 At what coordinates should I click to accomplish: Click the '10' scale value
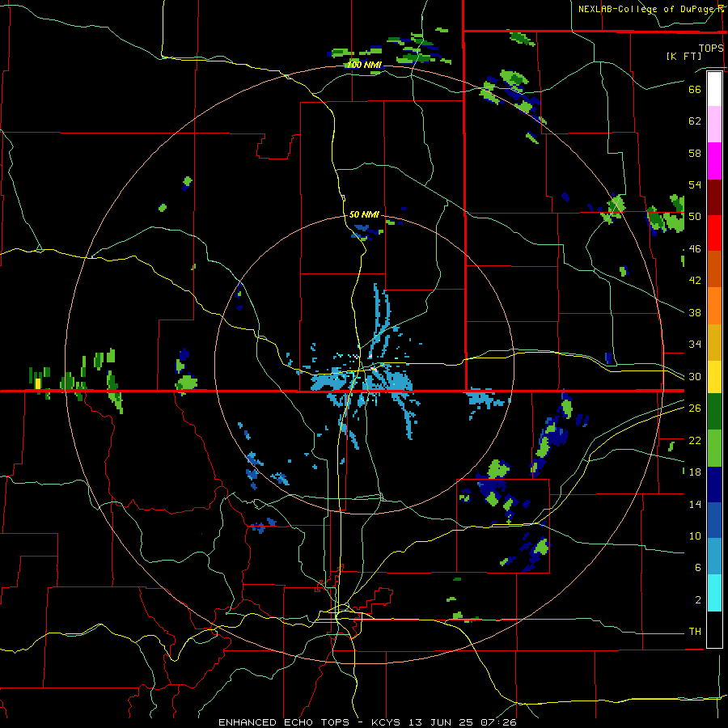point(695,535)
